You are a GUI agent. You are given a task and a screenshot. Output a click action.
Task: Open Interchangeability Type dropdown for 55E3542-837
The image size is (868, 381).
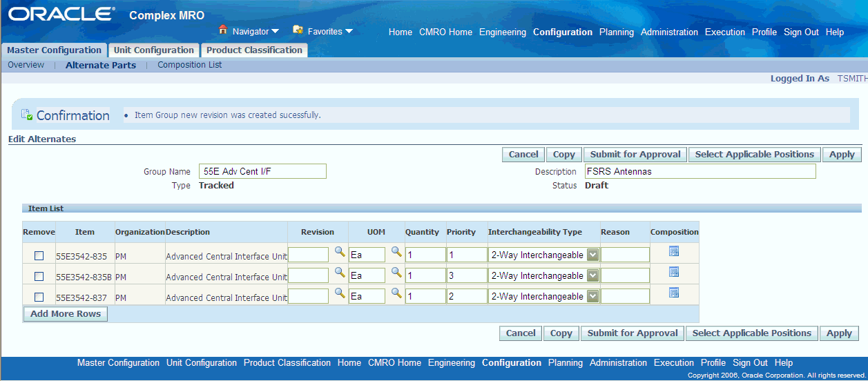point(592,297)
